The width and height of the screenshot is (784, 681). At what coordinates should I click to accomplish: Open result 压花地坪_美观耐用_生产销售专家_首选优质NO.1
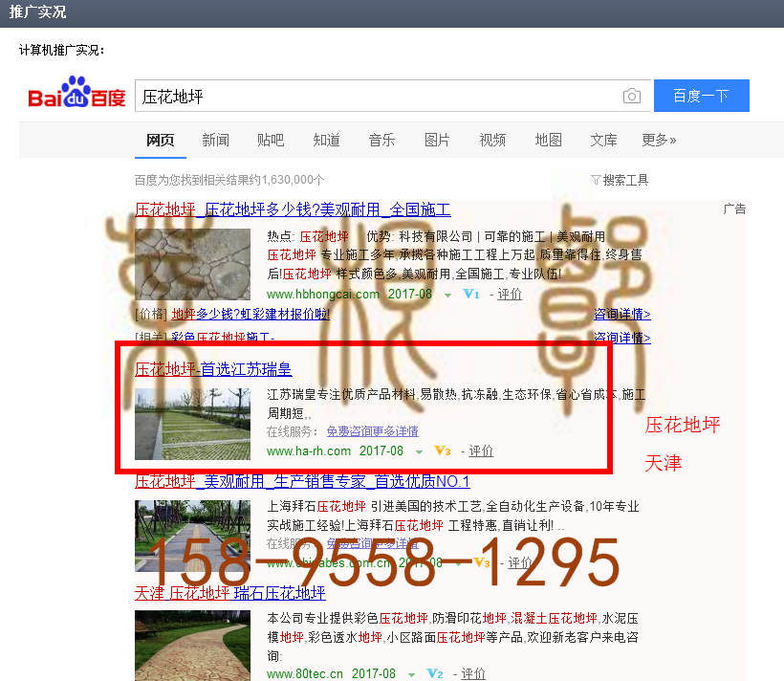click(x=302, y=481)
